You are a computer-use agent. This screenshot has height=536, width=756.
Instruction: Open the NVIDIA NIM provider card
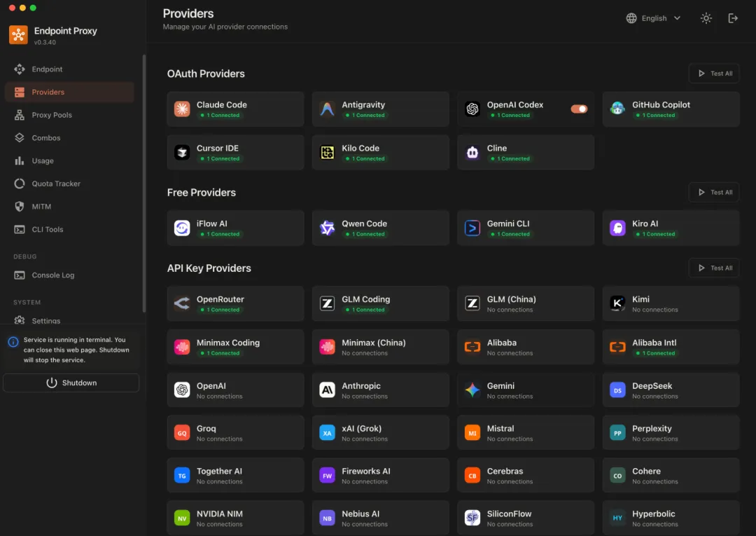tap(235, 518)
